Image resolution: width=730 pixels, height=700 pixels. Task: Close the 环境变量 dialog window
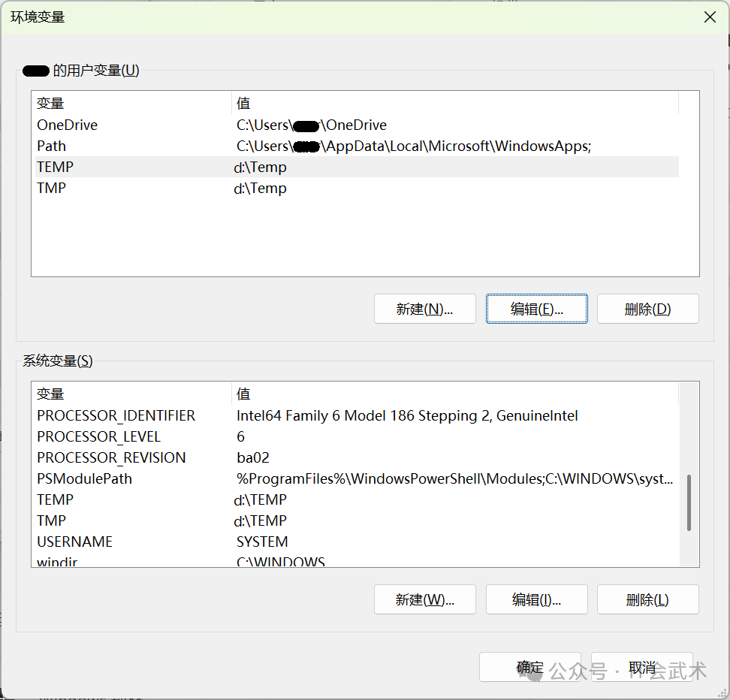(x=709, y=17)
